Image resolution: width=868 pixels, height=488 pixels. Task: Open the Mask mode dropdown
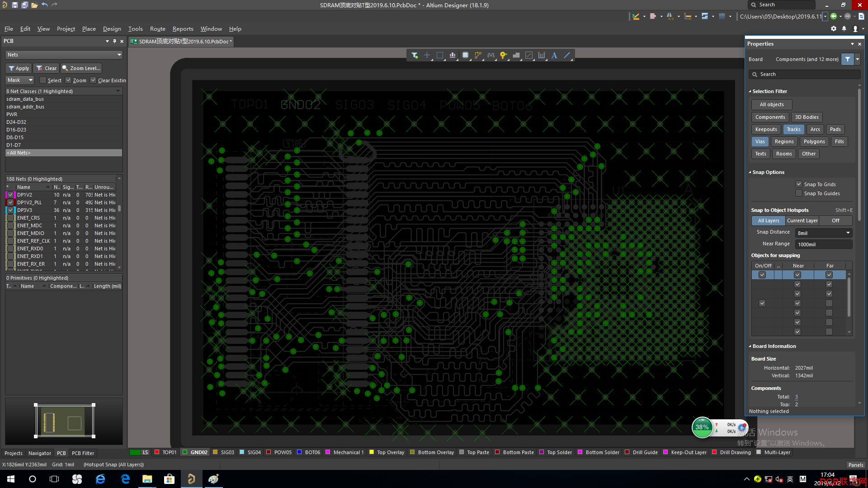pyautogui.click(x=20, y=80)
